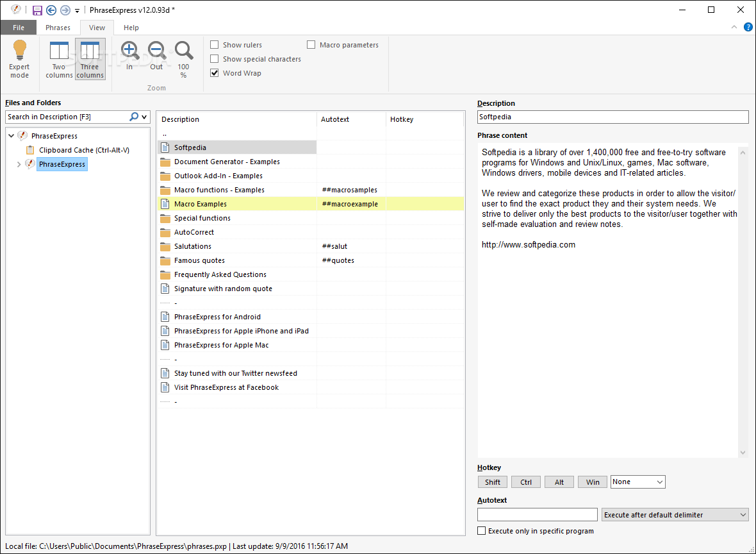Toggle the Alt hotkey modifier
Image resolution: width=756 pixels, height=554 pixels.
[x=559, y=482]
